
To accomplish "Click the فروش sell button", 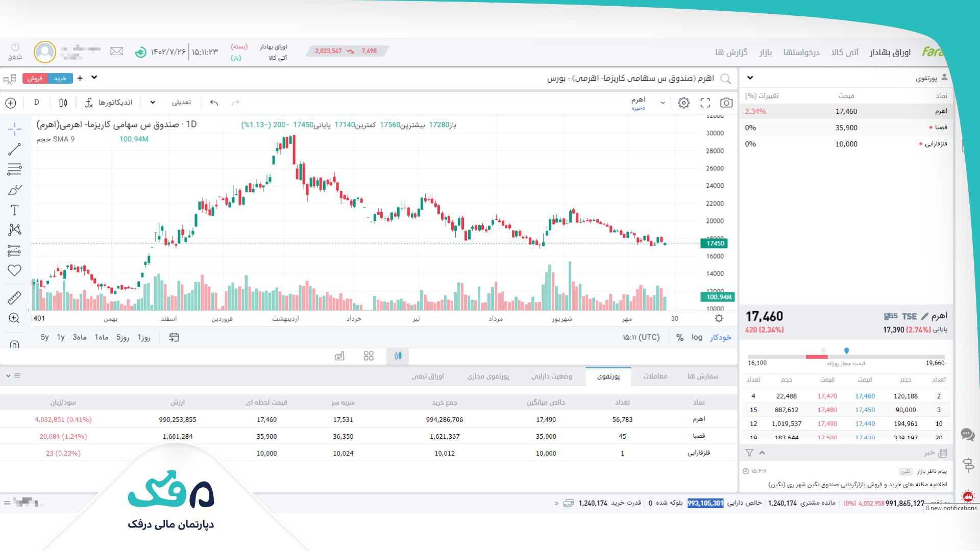I will coord(35,78).
